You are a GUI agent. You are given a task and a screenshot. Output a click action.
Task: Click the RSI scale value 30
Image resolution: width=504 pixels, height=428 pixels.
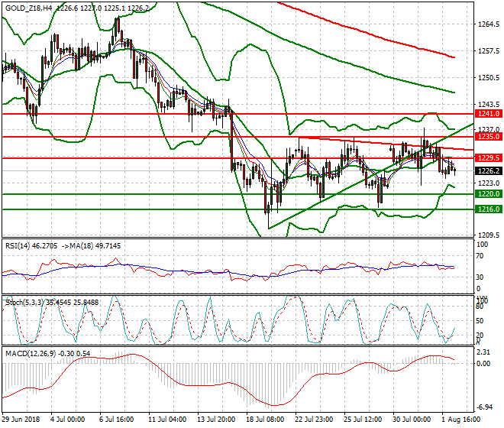click(480, 277)
